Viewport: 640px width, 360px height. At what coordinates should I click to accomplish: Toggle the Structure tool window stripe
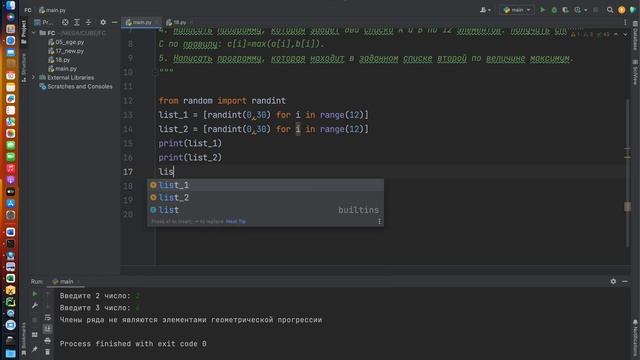[x=24, y=68]
